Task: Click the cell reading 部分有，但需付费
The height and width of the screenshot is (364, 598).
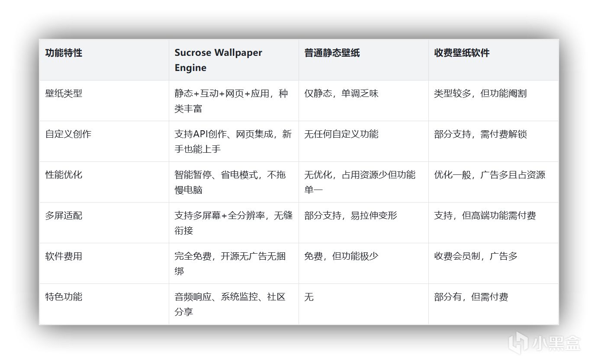Action: coord(471,297)
